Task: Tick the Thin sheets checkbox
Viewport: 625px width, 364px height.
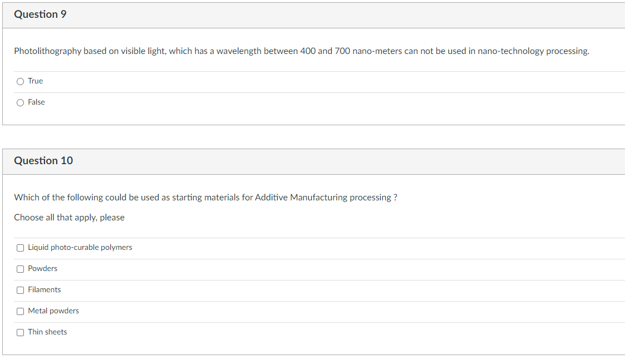Action: (x=21, y=332)
